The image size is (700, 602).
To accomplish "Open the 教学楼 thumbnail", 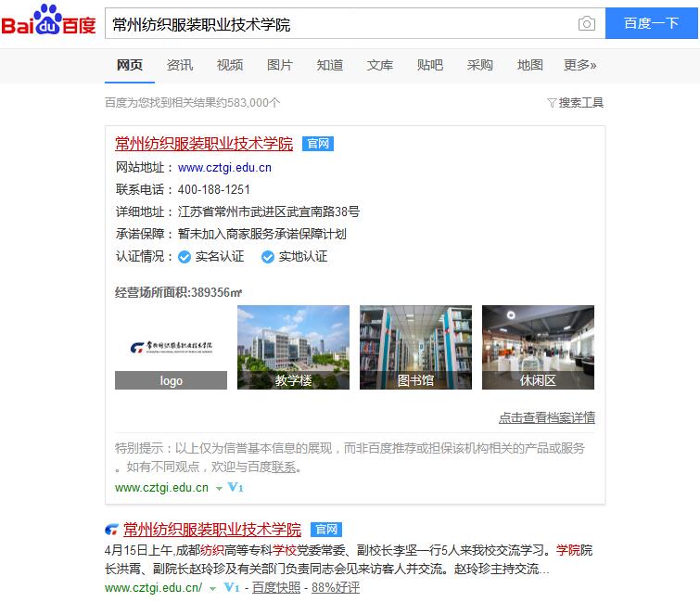I will 293,348.
